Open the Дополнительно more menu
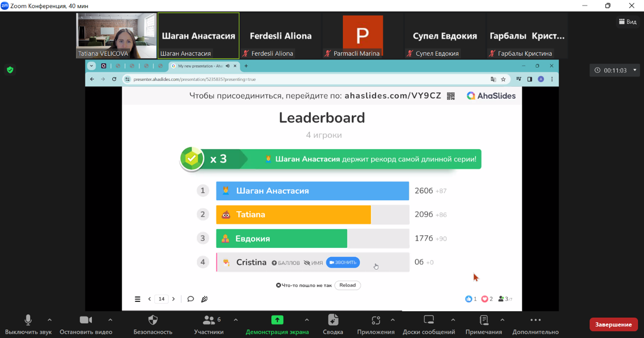644x338 pixels. pyautogui.click(x=535, y=320)
